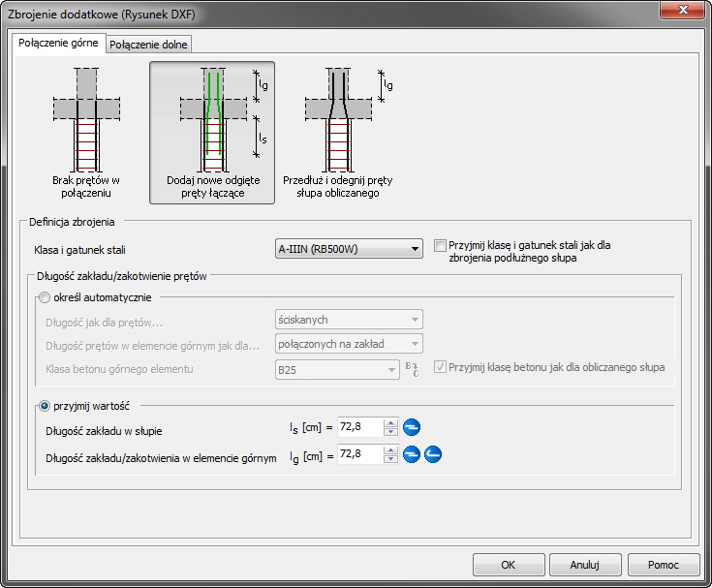Click the blue hooked-bar anchorage icon beside lg
The height and width of the screenshot is (588, 712).
pos(433,454)
